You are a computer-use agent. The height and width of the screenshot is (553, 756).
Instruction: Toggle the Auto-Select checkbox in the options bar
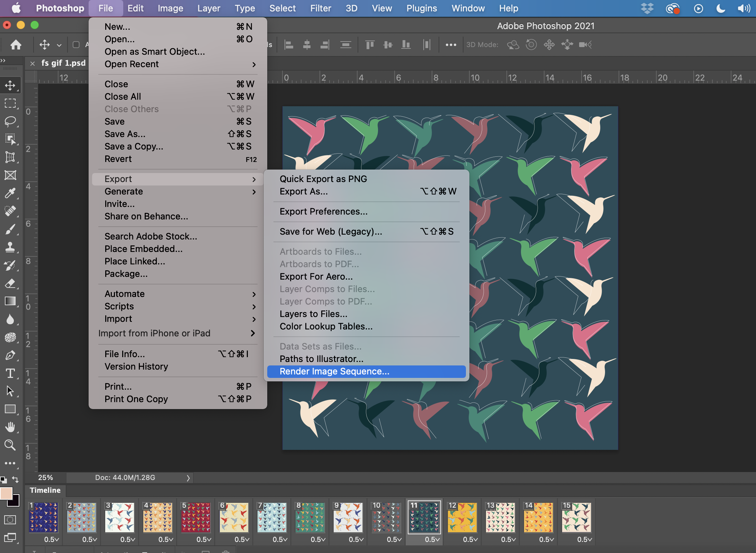[x=76, y=45]
